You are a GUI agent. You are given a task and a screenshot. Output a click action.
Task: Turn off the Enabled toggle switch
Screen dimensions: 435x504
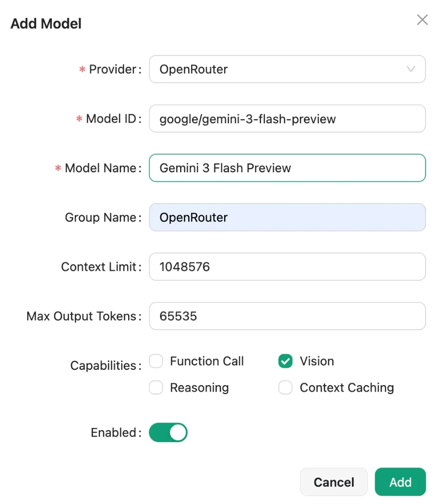168,433
